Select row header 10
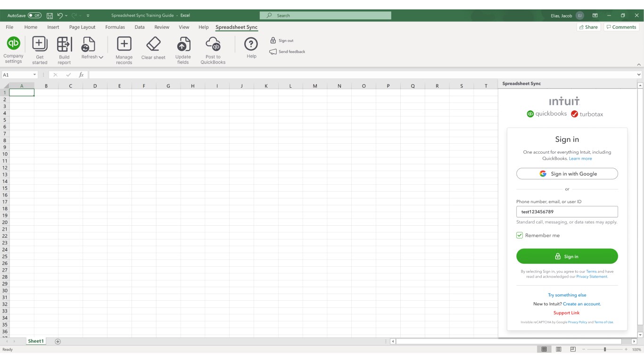This screenshot has height=362, width=644. pos(5,154)
